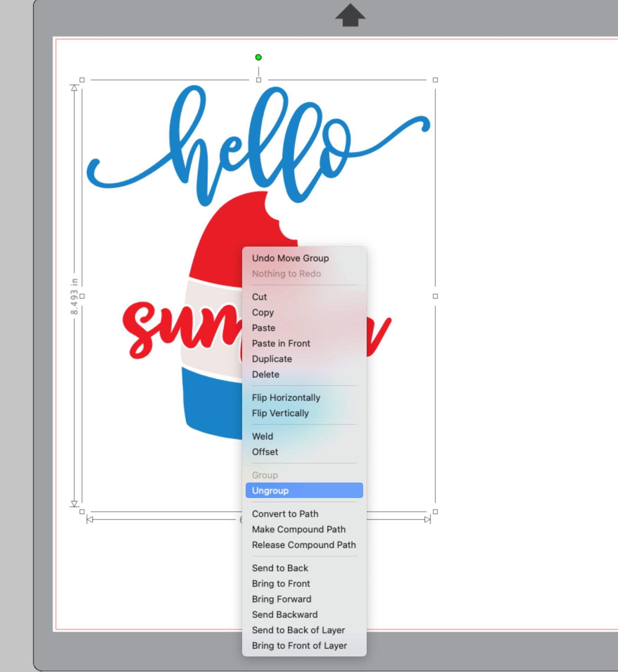The height and width of the screenshot is (672, 618).
Task: Click the green rotation handle above the selection
Action: click(x=258, y=57)
